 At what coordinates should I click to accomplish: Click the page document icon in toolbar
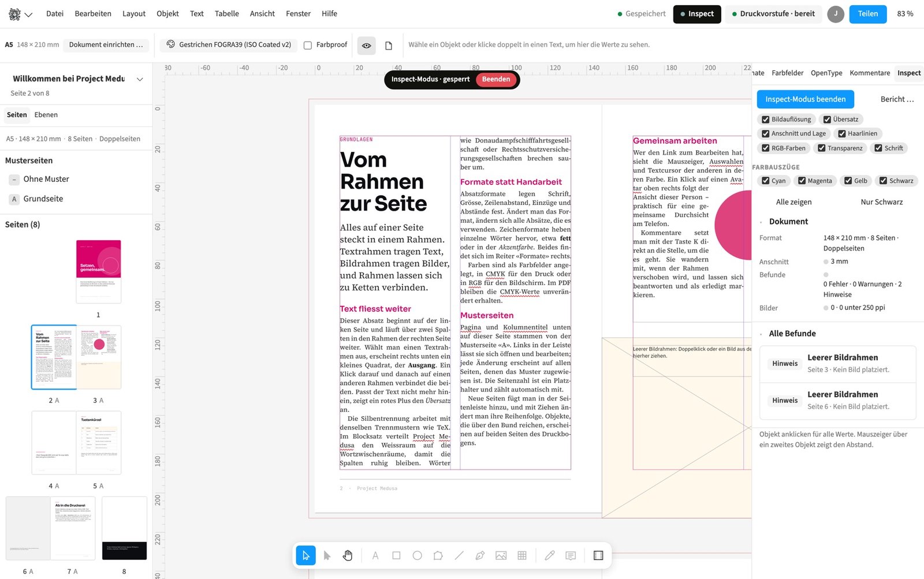389,45
